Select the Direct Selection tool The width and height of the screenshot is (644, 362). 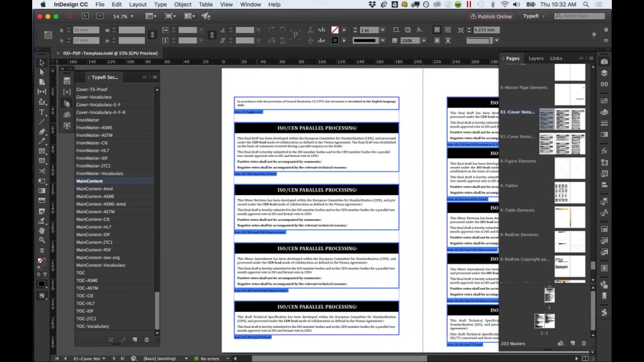pyautogui.click(x=42, y=72)
